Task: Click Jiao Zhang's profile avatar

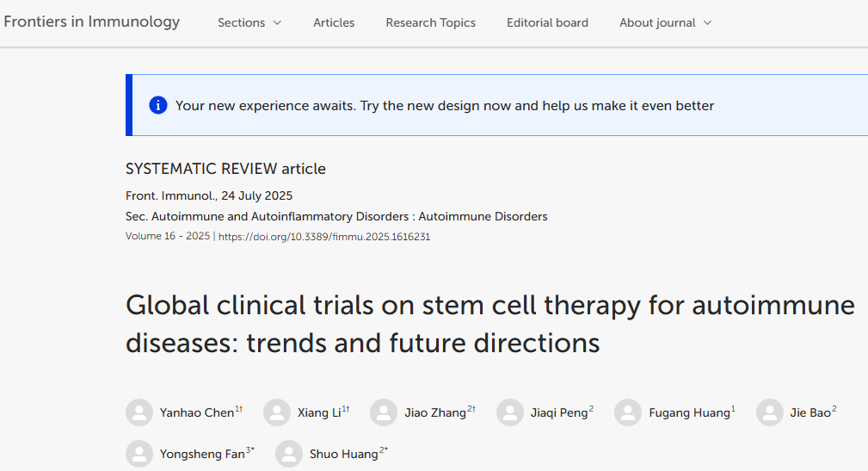Action: (384, 412)
